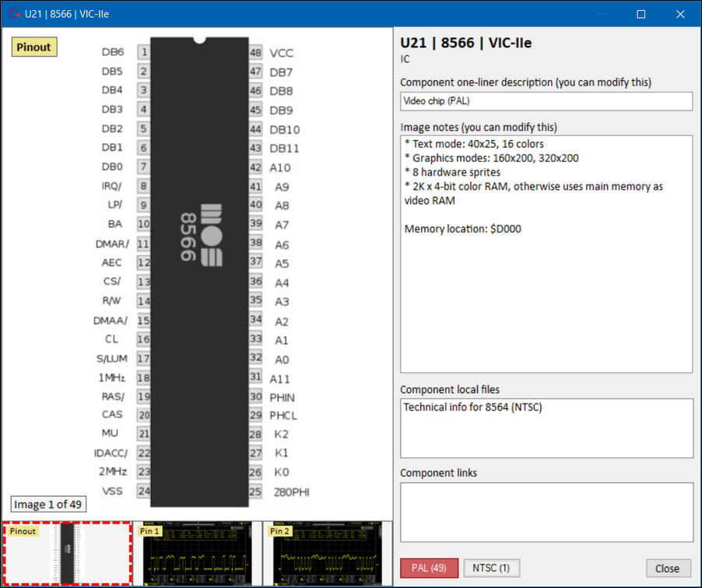Select the PAL (49) region button
This screenshot has height=588, width=702.
[429, 568]
